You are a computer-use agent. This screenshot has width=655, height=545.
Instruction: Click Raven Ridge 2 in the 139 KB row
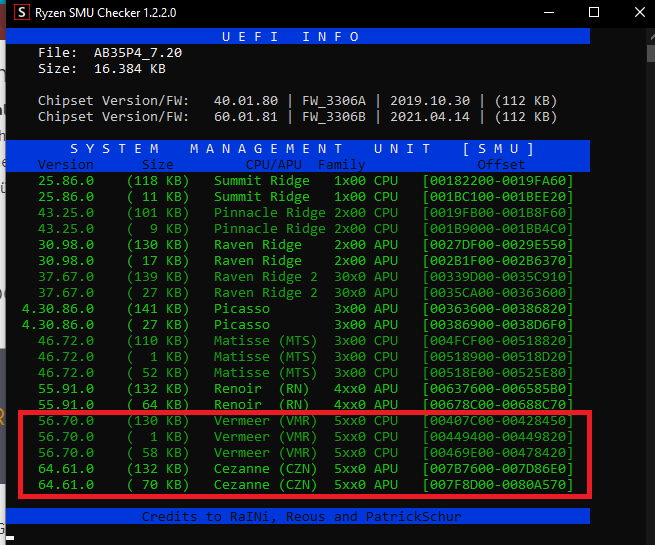pyautogui.click(x=266, y=277)
